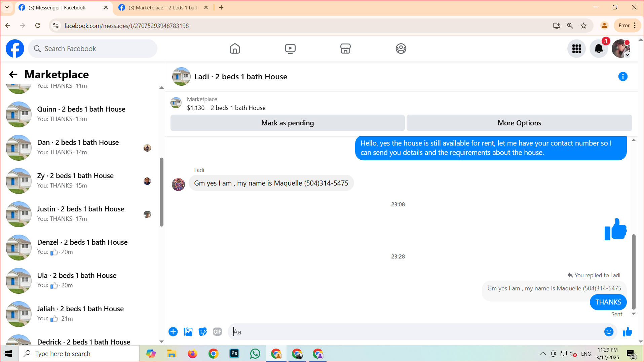
Task: Open the Marketplace storefront icon
Action: coord(345,49)
